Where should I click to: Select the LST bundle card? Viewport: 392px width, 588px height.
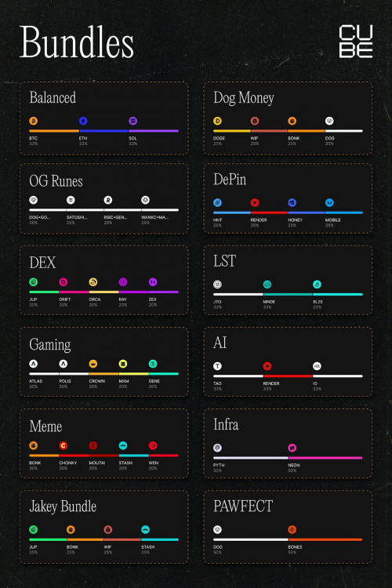click(288, 280)
